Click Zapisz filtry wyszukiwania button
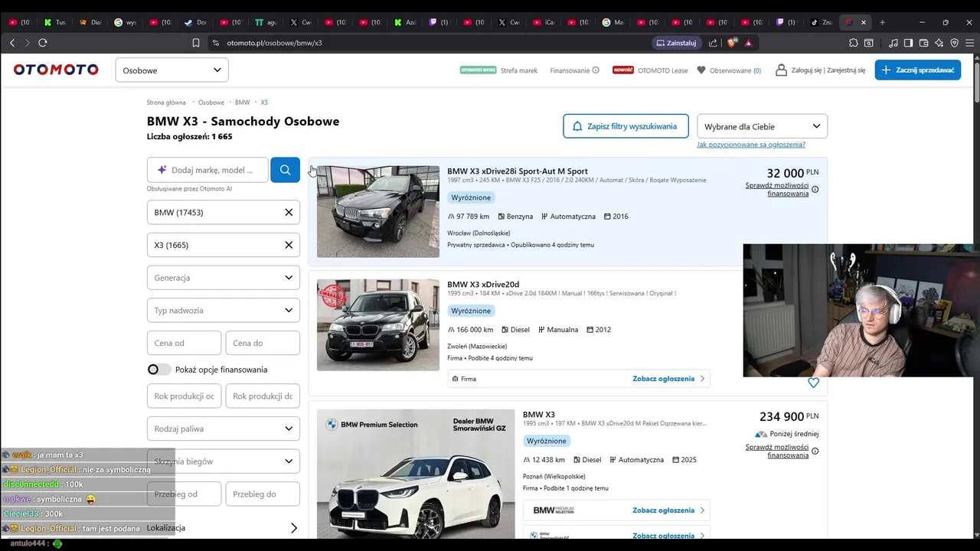 click(626, 126)
